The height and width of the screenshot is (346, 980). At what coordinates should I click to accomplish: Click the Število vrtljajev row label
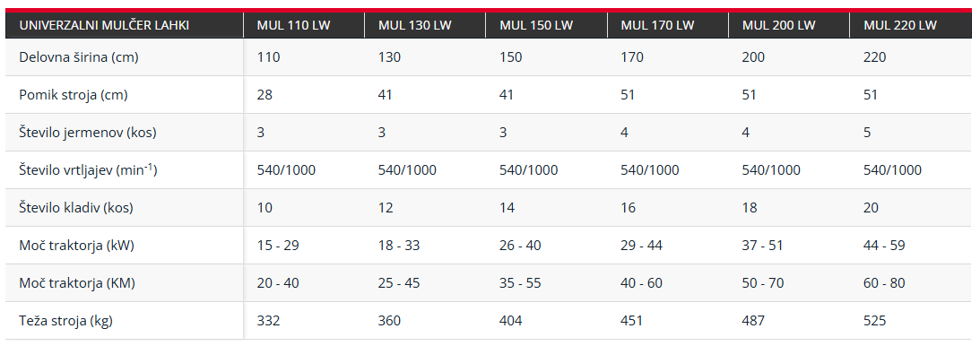88,169
